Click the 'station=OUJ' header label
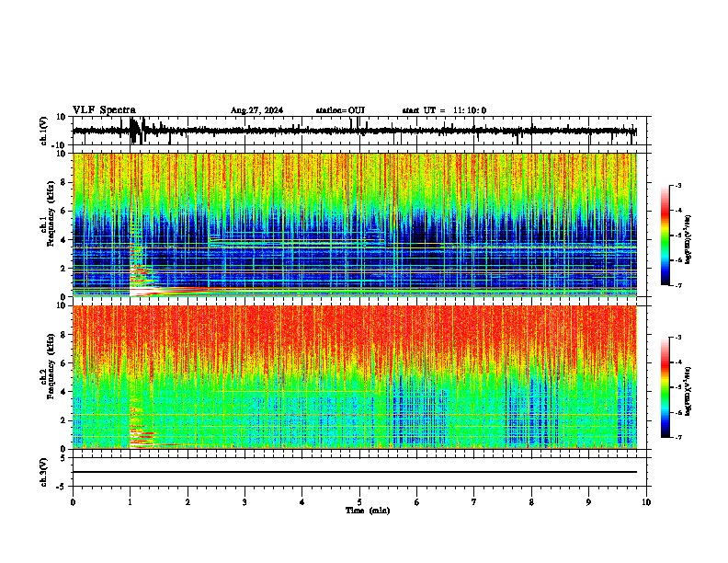The width and height of the screenshot is (728, 563). click(x=340, y=110)
